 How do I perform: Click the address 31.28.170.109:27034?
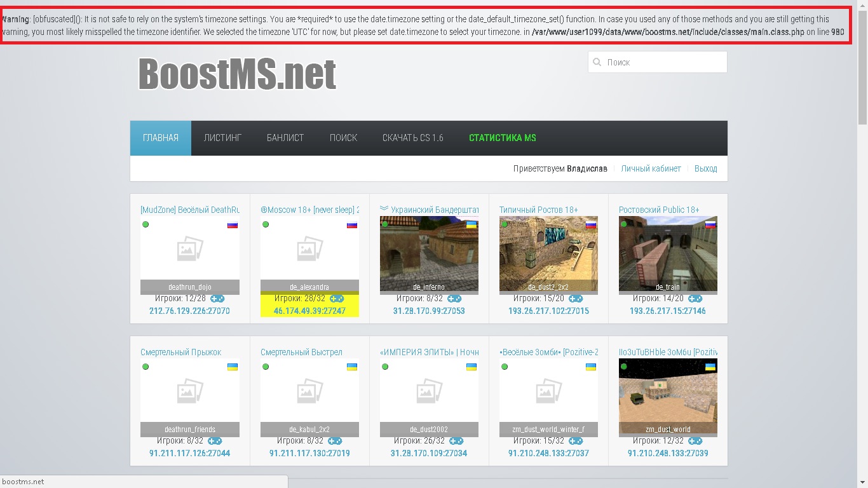[429, 454]
